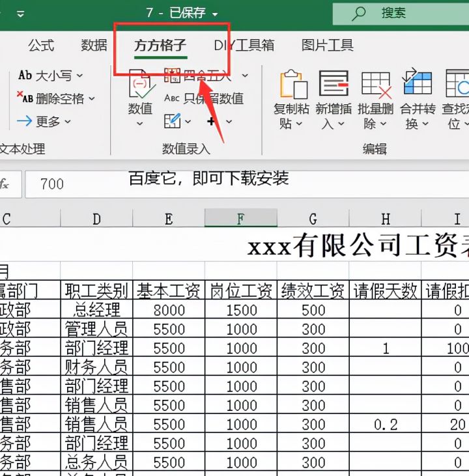Viewport: 469px width, 476px height.
Task: Click the 复制粘贴 clipboard icon
Action: (293, 84)
